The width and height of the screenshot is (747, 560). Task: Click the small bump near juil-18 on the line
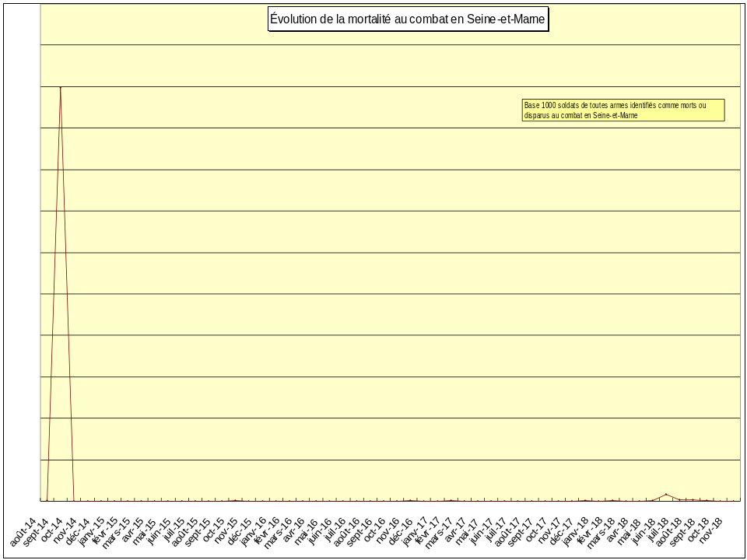click(666, 495)
